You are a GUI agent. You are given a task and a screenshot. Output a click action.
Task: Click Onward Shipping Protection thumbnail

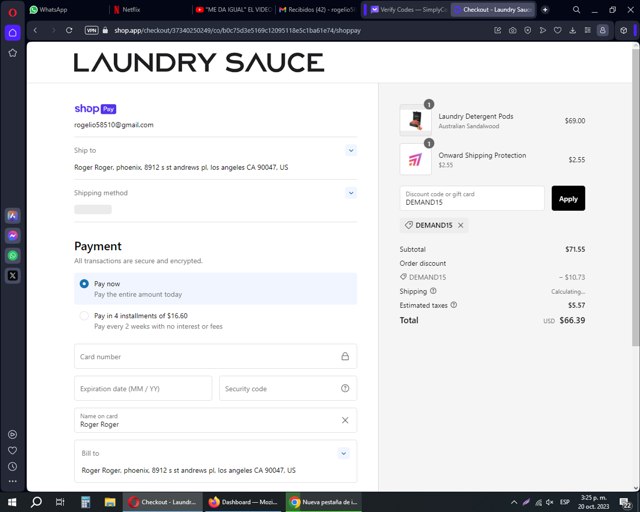(416, 159)
